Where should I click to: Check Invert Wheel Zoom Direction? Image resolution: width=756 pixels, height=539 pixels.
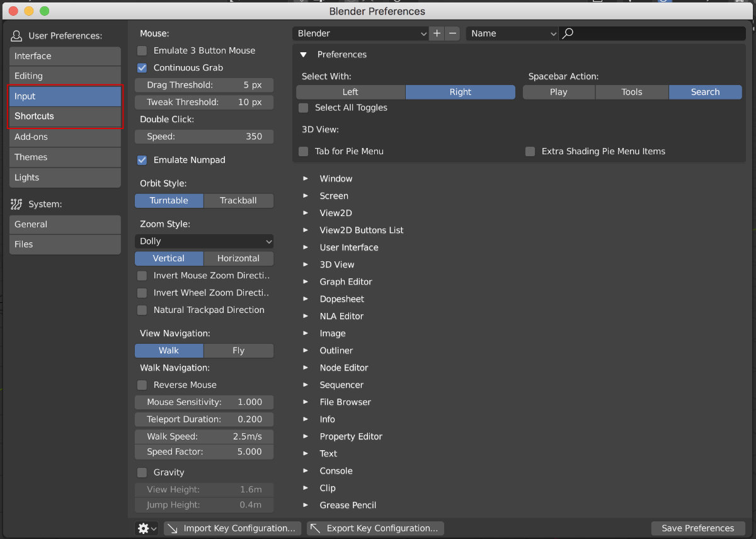[x=142, y=292]
